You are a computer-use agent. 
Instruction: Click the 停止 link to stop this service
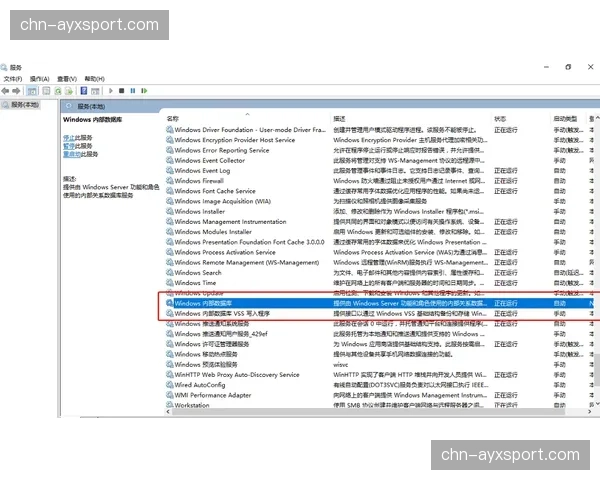click(x=69, y=137)
